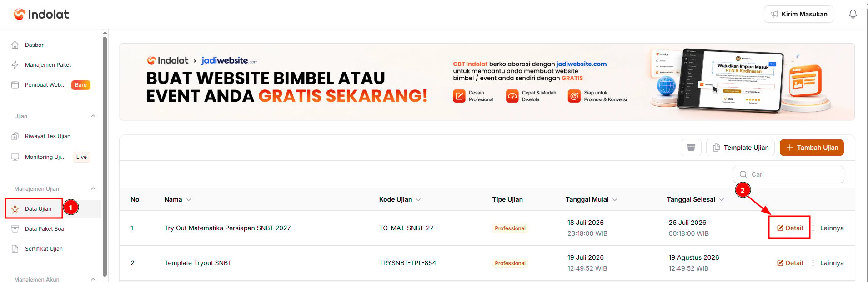Click the Template Ujian button
868x282 pixels.
pos(740,148)
